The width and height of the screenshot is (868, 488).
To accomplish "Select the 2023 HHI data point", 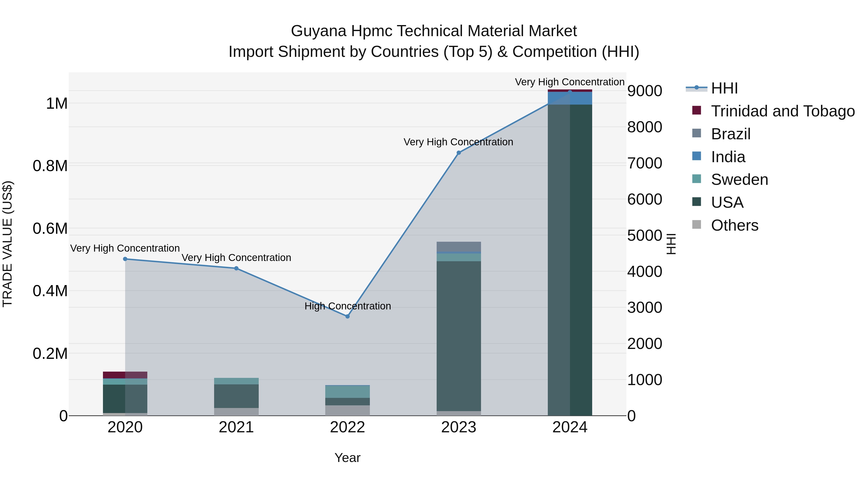I will coord(459,153).
